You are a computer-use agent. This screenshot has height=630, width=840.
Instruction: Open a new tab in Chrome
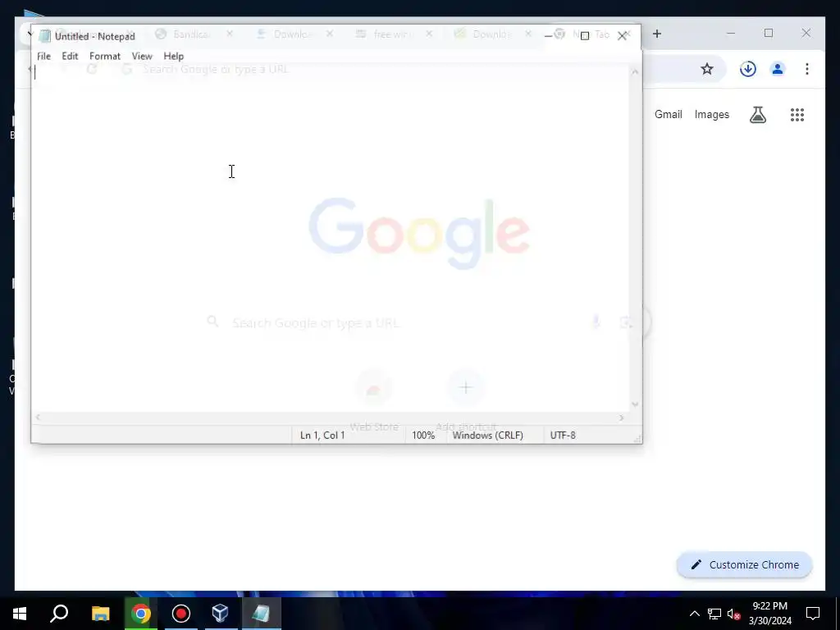pos(657,34)
